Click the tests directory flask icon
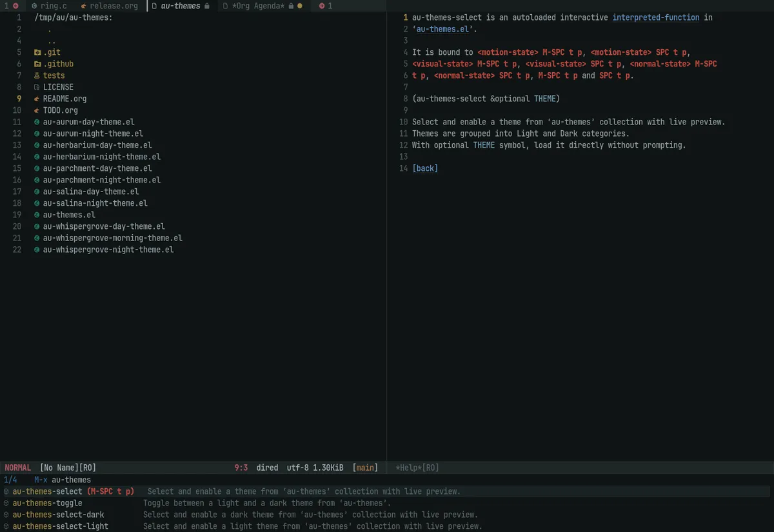Screen dimensions: 774x532 37,75
